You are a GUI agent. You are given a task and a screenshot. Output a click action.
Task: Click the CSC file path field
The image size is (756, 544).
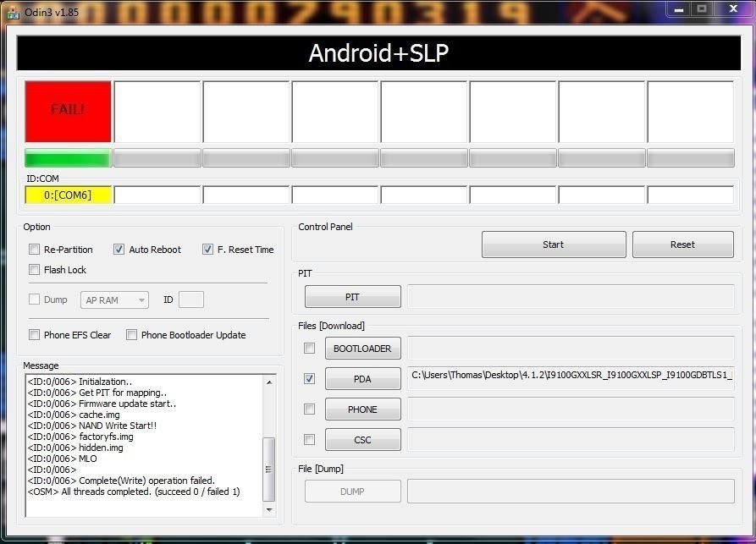point(571,439)
